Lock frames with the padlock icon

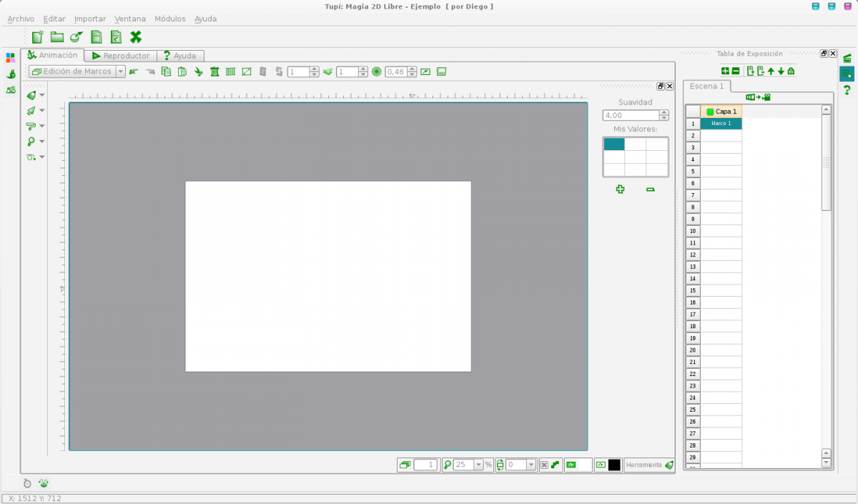[x=791, y=71]
